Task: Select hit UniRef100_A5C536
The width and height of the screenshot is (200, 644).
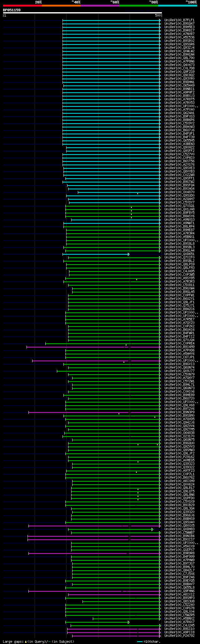Action: point(179,38)
